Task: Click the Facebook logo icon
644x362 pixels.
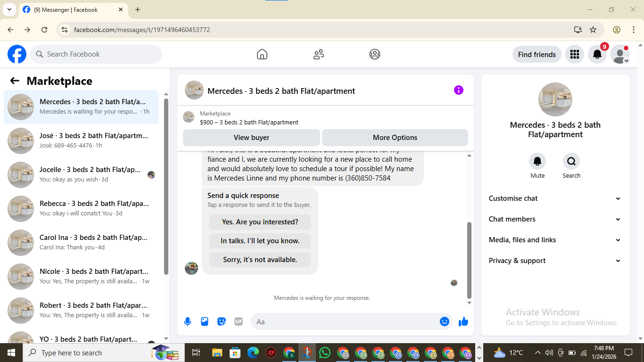Action: tap(17, 54)
